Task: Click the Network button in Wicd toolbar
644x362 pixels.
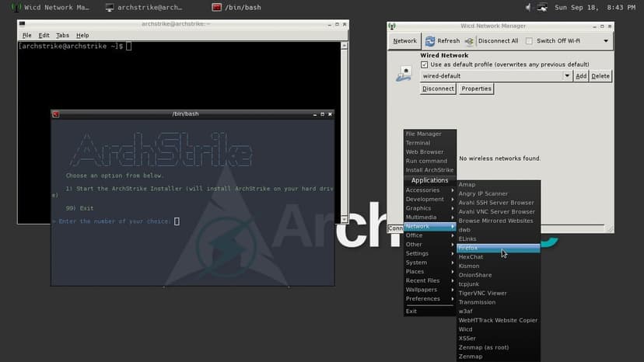Action: tap(404, 41)
